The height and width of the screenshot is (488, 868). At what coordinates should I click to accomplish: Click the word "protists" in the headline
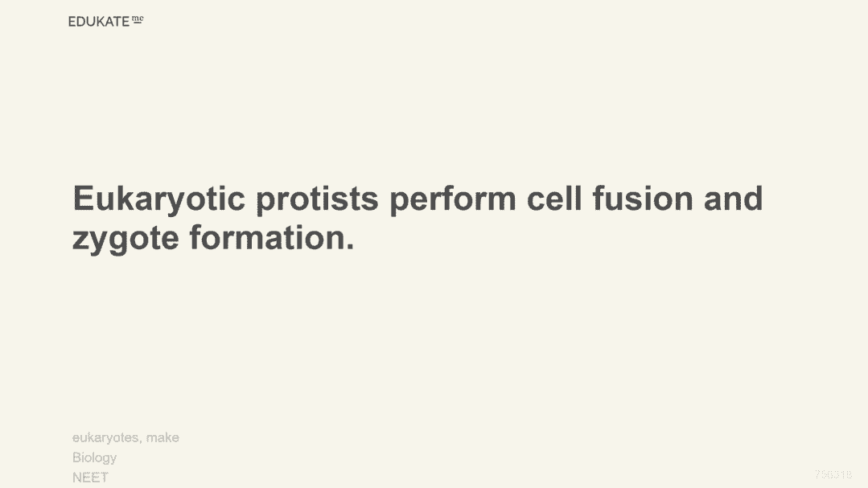pyautogui.click(x=317, y=199)
